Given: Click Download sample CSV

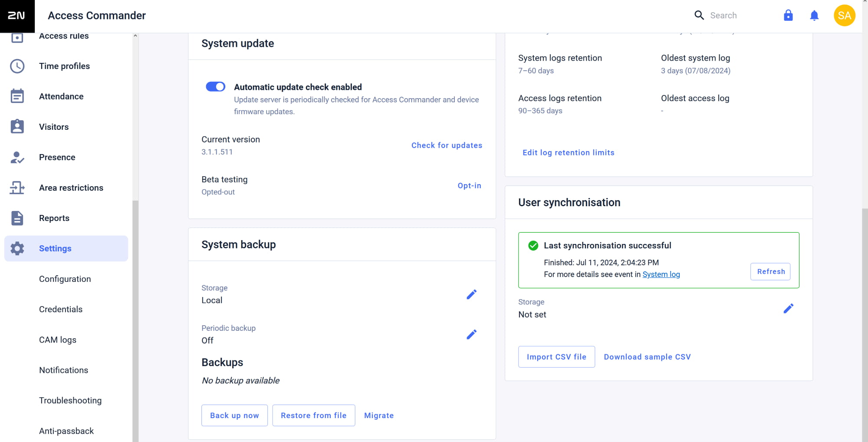Looking at the screenshot, I should (x=647, y=357).
